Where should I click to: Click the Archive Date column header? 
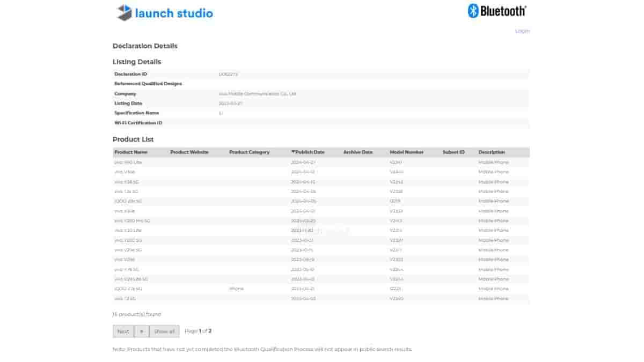(357, 152)
